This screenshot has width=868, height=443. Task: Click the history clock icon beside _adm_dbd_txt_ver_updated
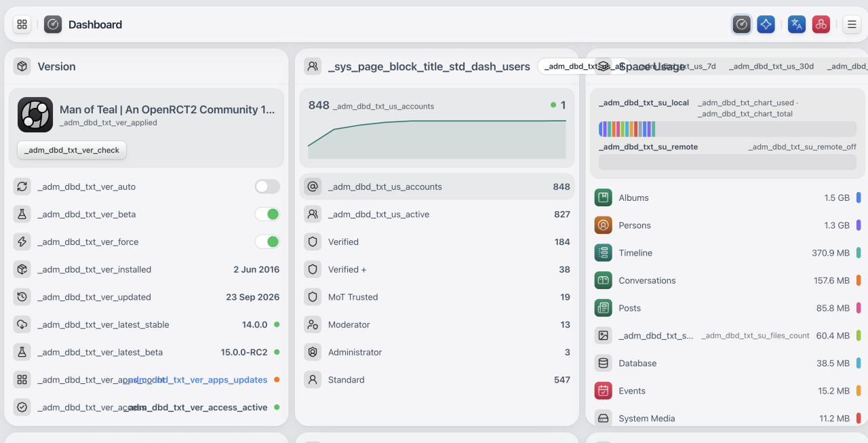22,297
